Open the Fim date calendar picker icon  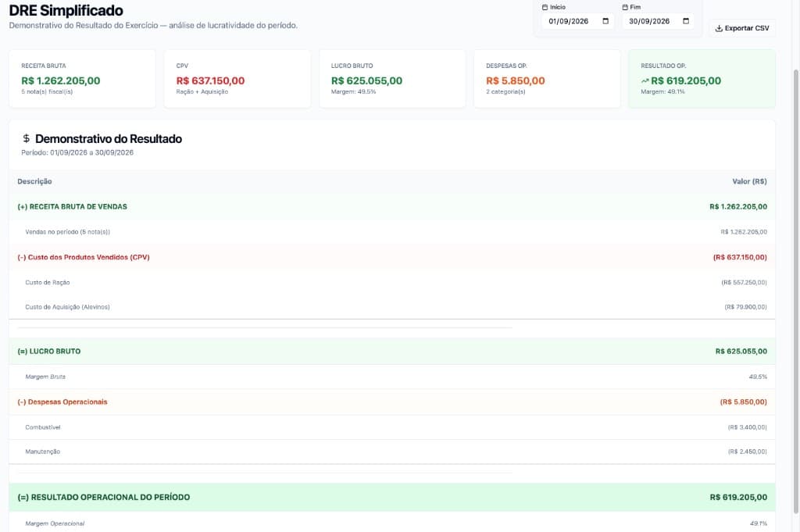(686, 21)
